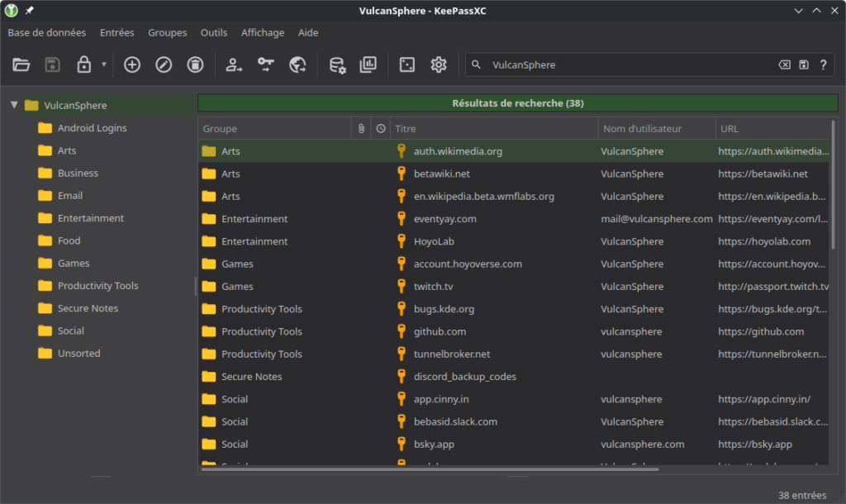
Task: Click the search magnifier icon
Action: point(476,64)
